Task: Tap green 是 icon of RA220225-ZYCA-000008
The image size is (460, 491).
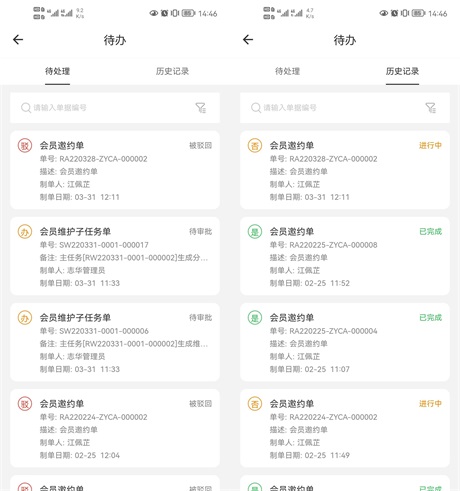Action: click(255, 231)
